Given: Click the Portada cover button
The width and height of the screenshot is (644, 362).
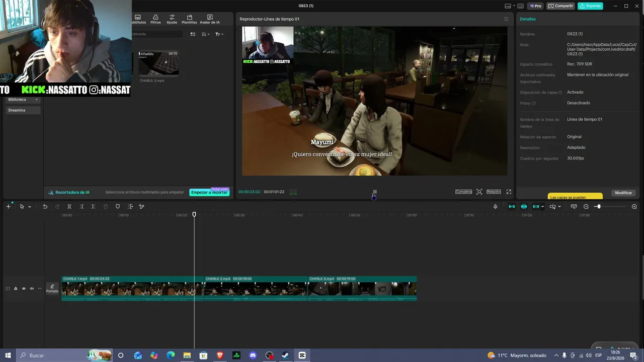Looking at the screenshot, I should [52, 289].
